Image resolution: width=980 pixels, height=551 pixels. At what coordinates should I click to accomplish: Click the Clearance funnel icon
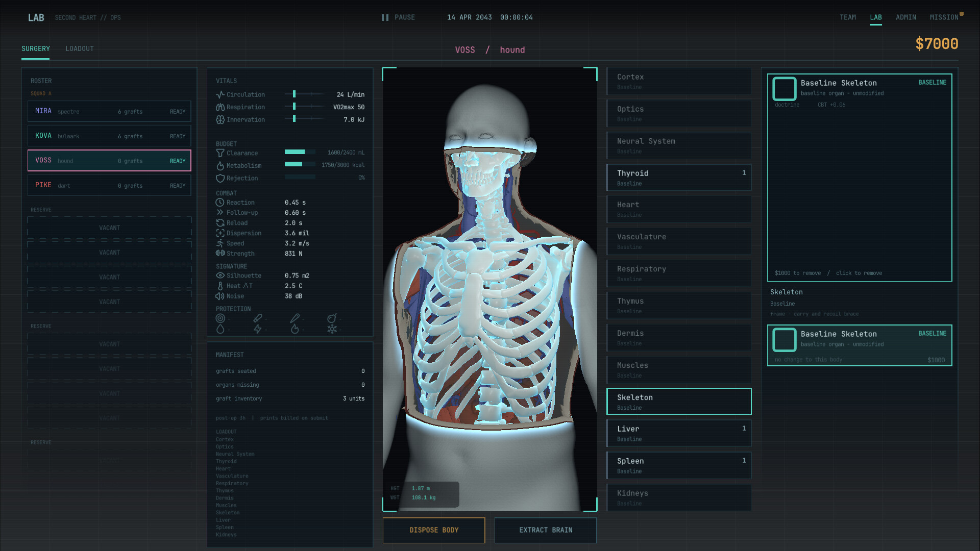coord(220,153)
